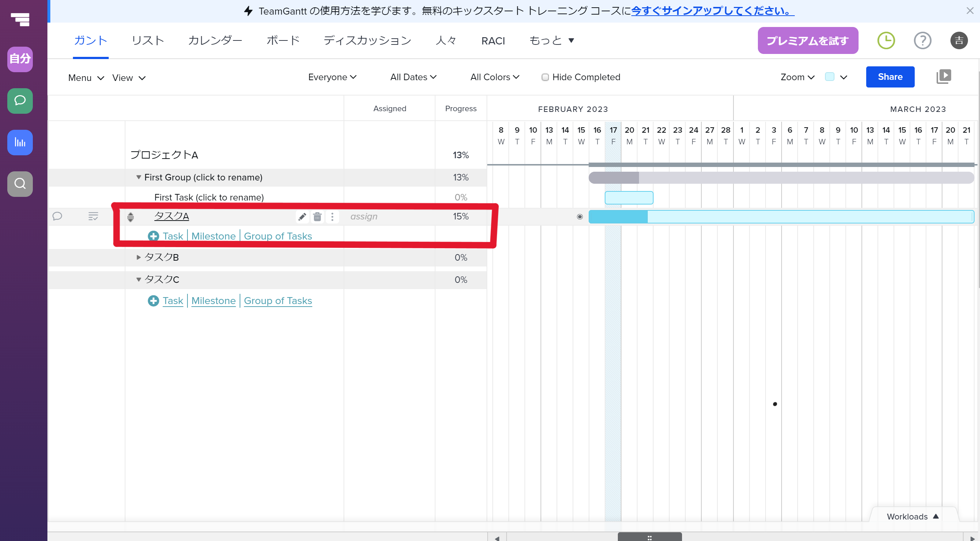Open the three-dot options for タスクA
This screenshot has height=541, width=980.
click(332, 217)
